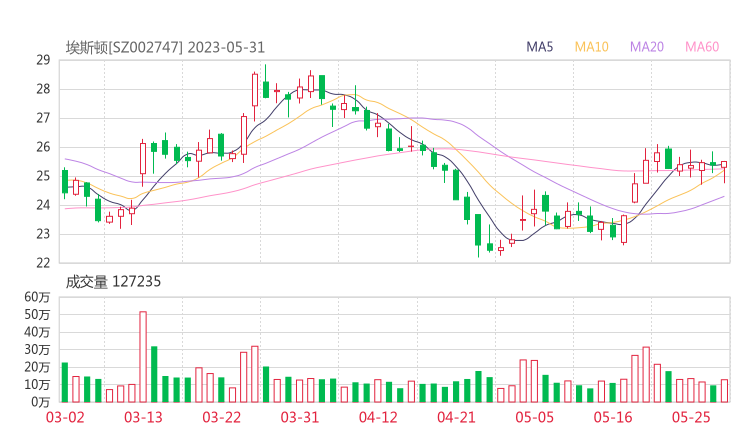Click the volume axis label 10万
The width and height of the screenshot is (740, 440).
pyautogui.click(x=37, y=384)
